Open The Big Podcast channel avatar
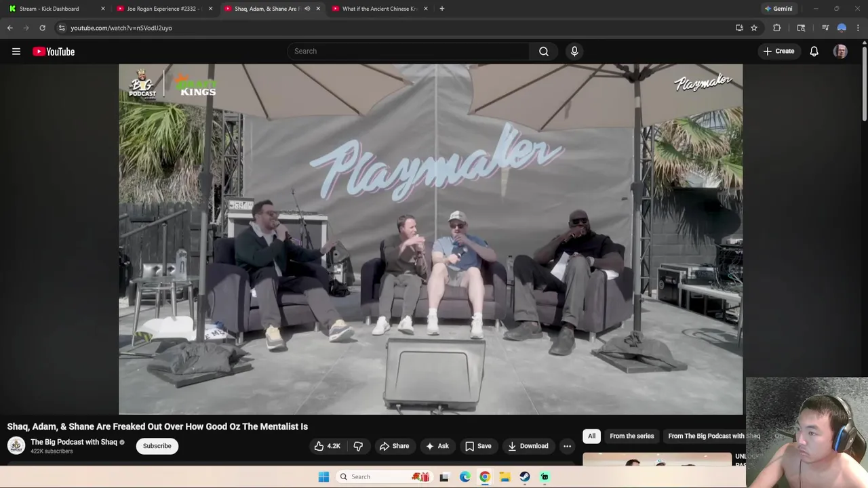 pos(16,445)
